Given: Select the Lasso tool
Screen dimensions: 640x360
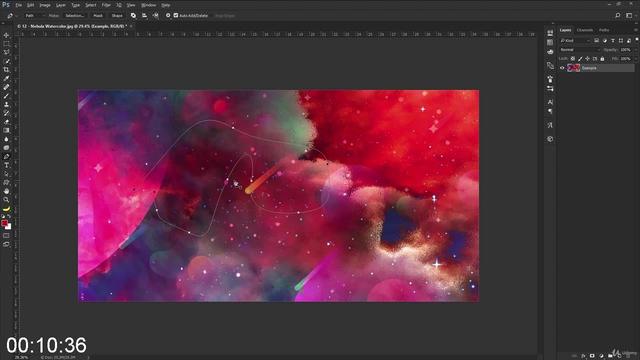Looking at the screenshot, I should coord(6,53).
